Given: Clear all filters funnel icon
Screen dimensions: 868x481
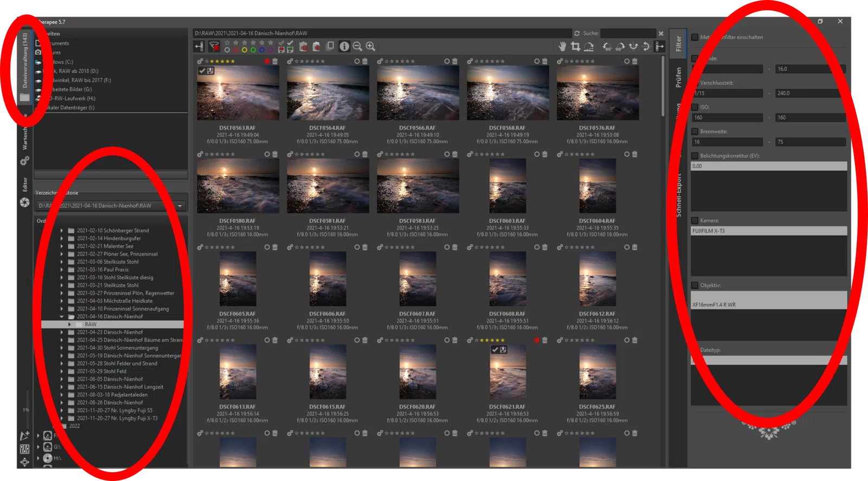Looking at the screenshot, I should 214,46.
